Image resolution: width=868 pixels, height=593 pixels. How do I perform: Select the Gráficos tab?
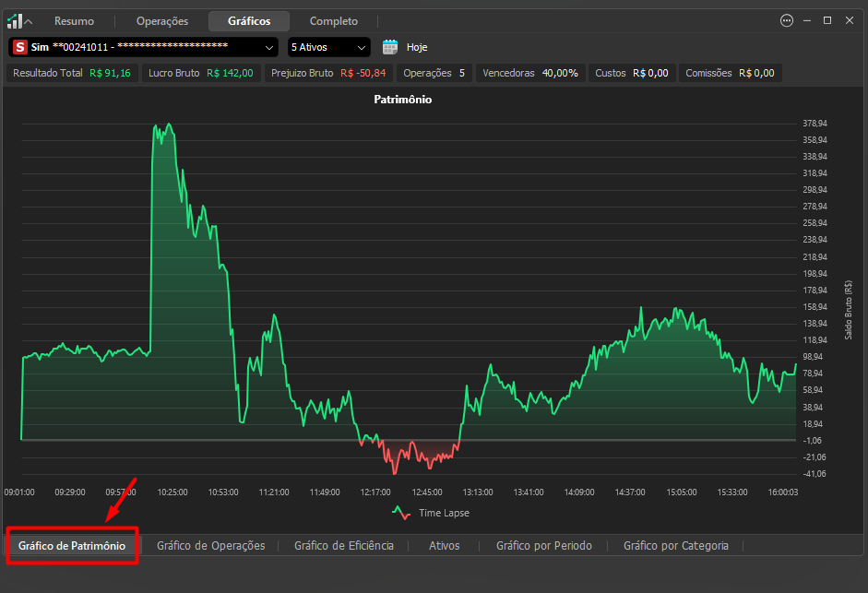coord(249,21)
